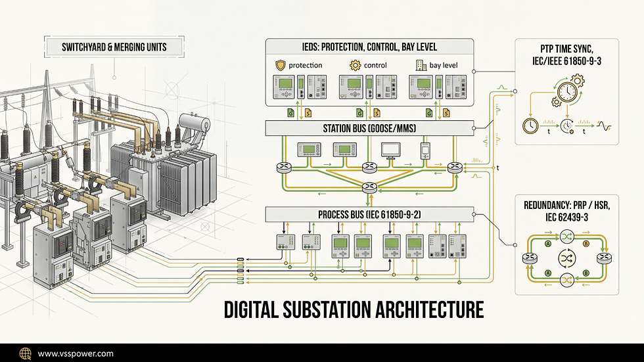Click the green G file icon under protection
This screenshot has width=644, height=362.
pos(290,113)
